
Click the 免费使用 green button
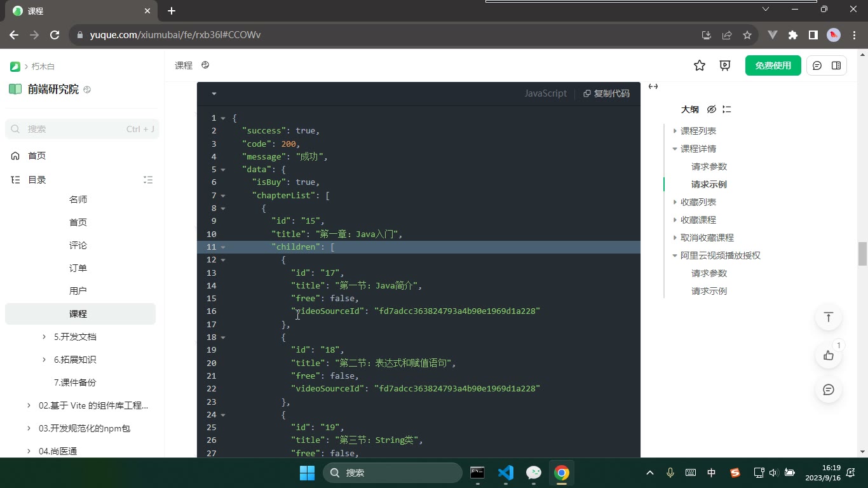point(773,65)
